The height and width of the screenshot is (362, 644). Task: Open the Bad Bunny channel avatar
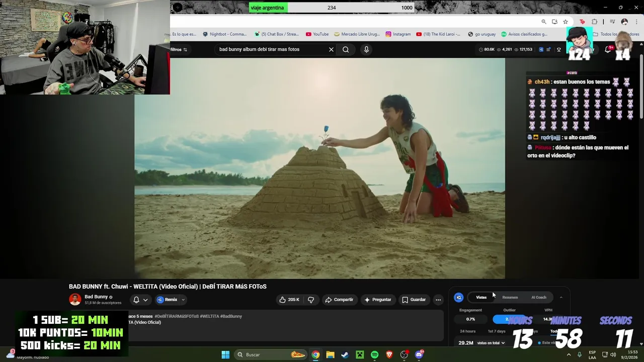[75, 300]
